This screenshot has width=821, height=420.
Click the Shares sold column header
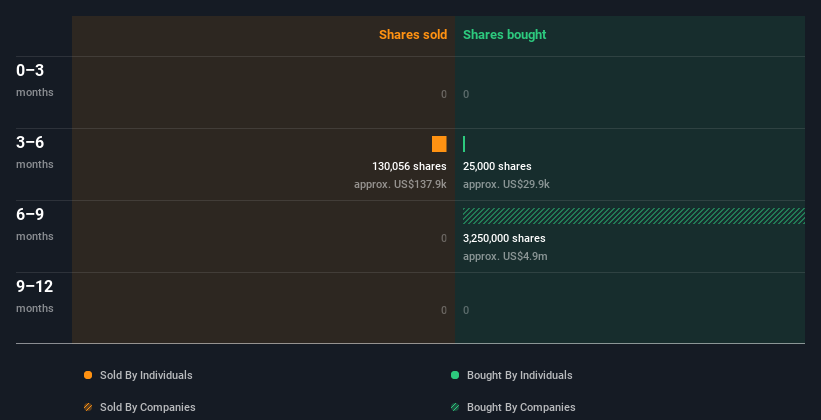click(413, 35)
